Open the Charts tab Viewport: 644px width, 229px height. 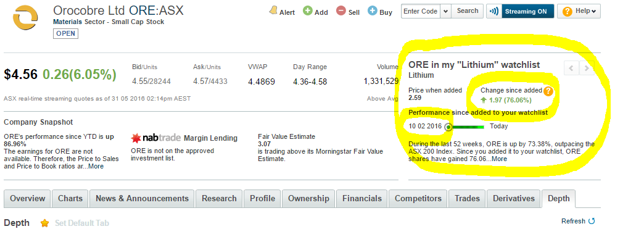click(70, 199)
